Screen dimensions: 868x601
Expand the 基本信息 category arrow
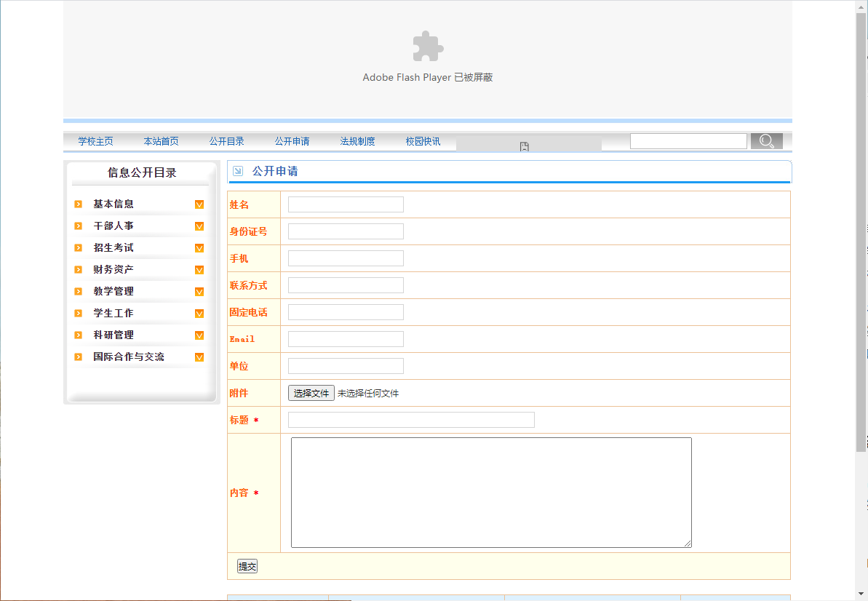pos(199,204)
